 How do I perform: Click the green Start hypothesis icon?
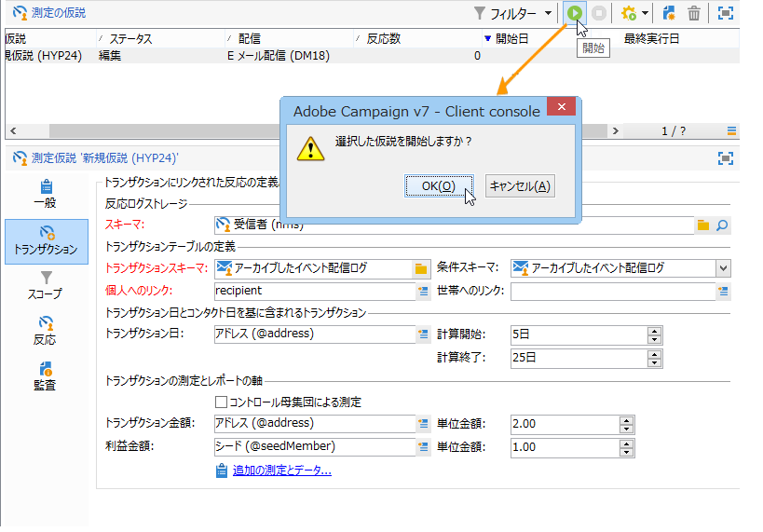(575, 13)
